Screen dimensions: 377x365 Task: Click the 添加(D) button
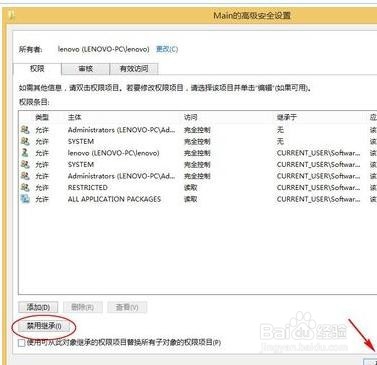click(x=38, y=307)
